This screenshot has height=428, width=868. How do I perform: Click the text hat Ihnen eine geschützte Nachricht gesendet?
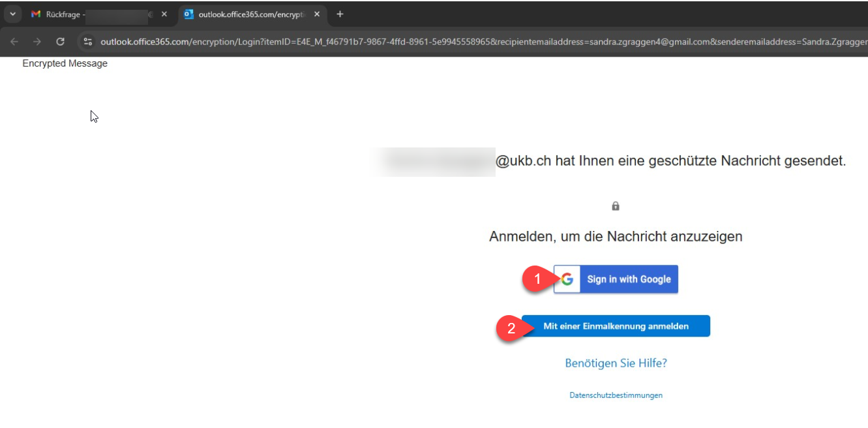tap(701, 161)
